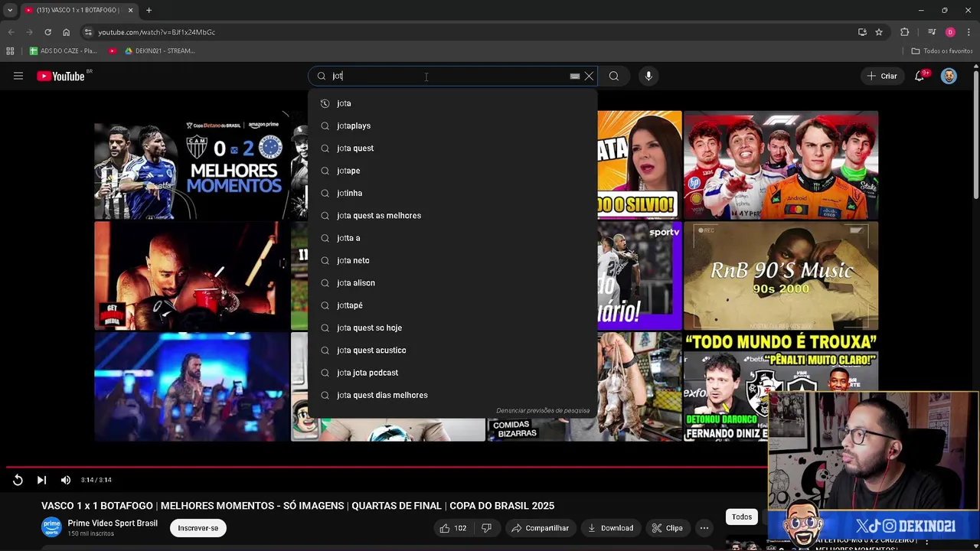
Task: Replay the video with the replay icon
Action: click(18, 480)
